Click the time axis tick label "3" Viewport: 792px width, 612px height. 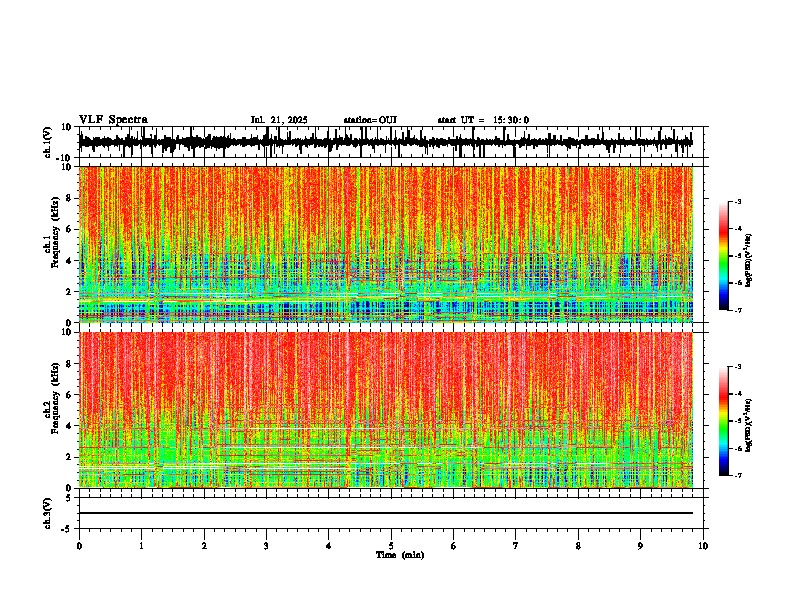click(x=266, y=546)
